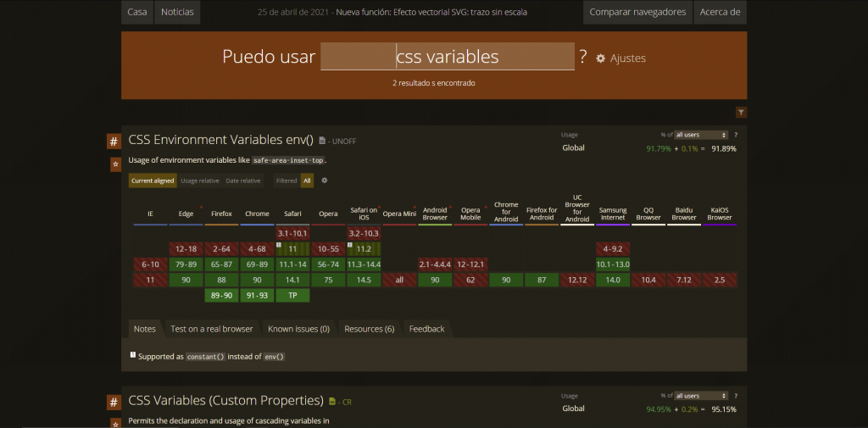Click the filter funnel icon
Screen dimensions: 868x428
(741, 112)
